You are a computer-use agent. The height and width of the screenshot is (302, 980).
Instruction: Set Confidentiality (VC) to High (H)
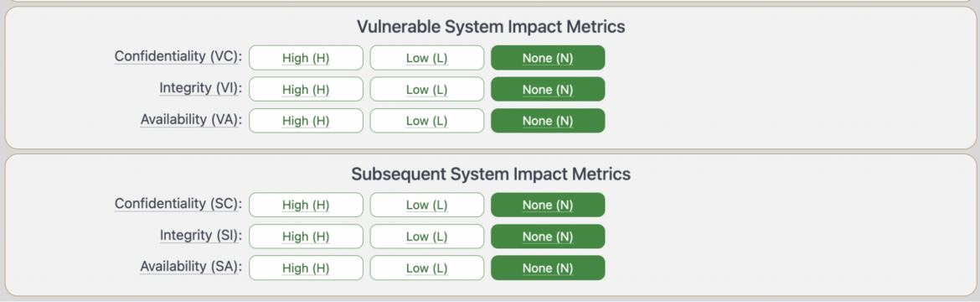pyautogui.click(x=306, y=58)
